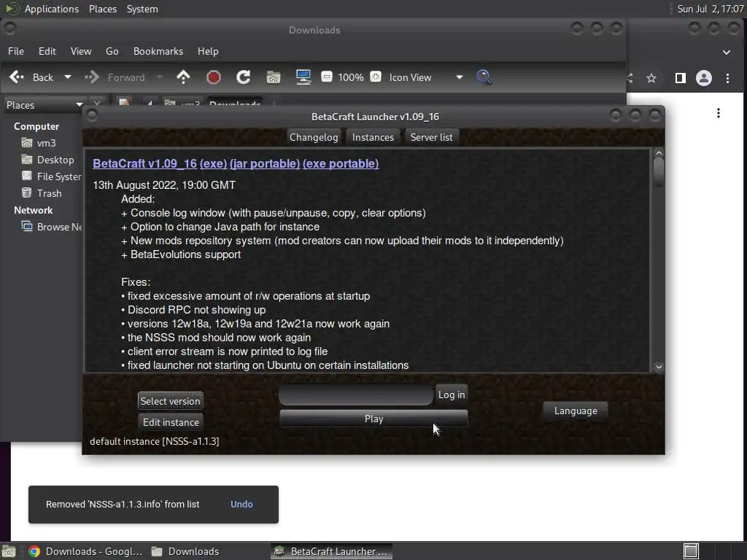
Task: Open the Back history dropdown arrow
Action: click(68, 77)
